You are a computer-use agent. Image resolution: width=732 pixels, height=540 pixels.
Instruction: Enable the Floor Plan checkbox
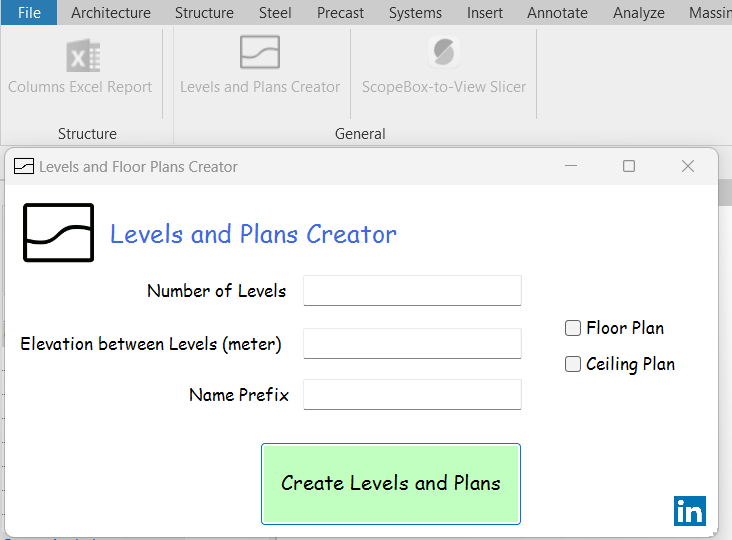[573, 328]
